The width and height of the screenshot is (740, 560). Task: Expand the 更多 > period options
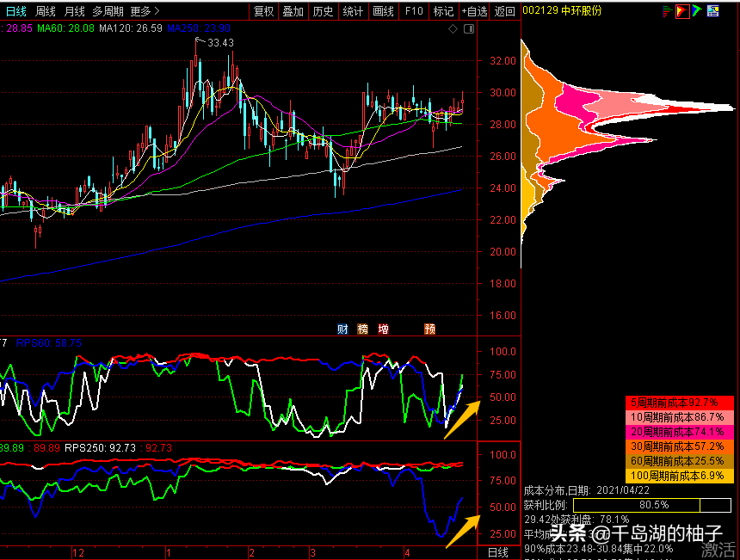tap(145, 11)
